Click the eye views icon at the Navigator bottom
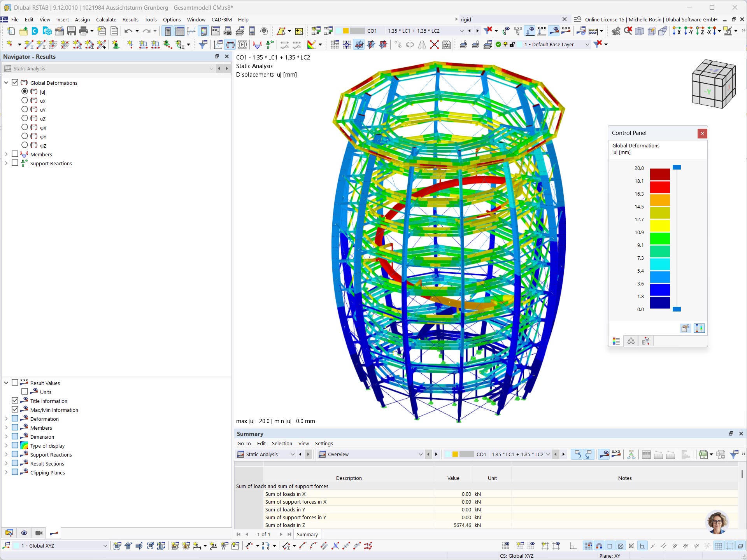This screenshot has width=747, height=560. 24,533
